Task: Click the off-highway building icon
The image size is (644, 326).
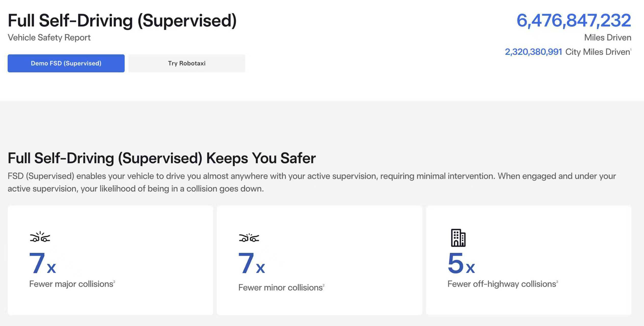Action: point(458,238)
